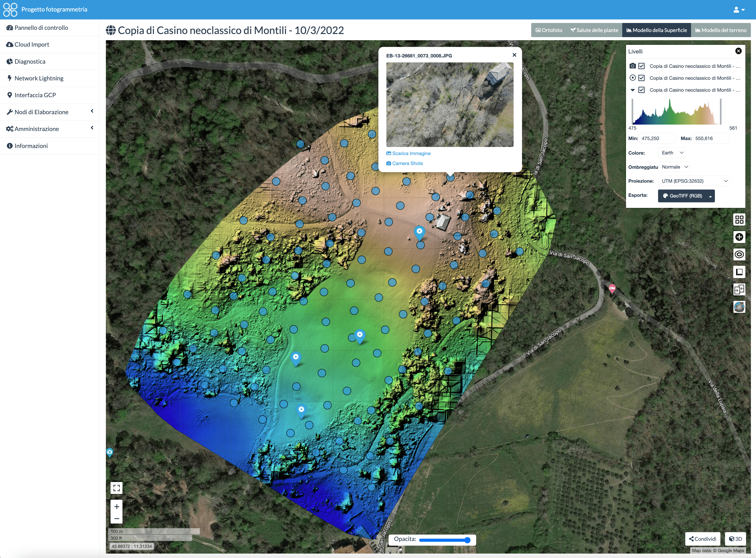This screenshot has height=558, width=756.
Task: Zoom in on the map
Action: click(116, 507)
